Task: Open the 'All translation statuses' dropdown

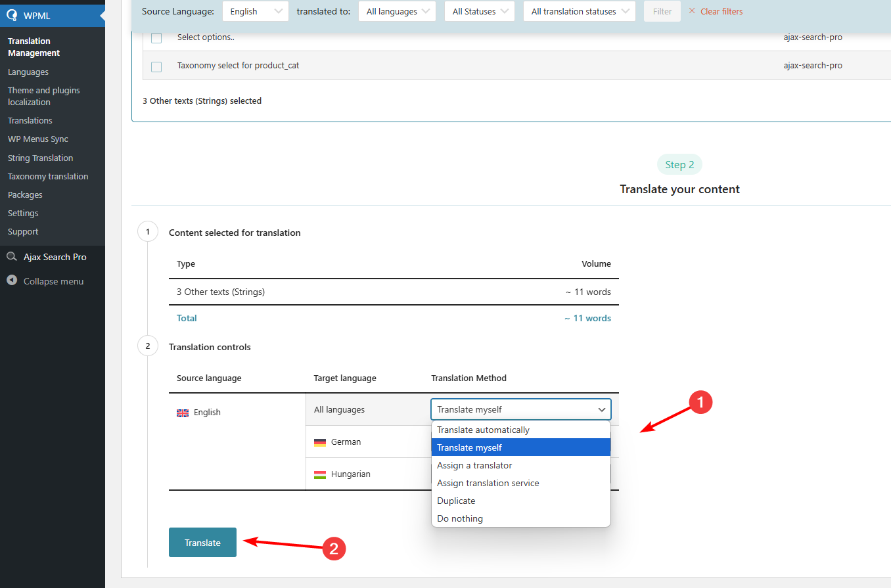Action: pos(579,11)
